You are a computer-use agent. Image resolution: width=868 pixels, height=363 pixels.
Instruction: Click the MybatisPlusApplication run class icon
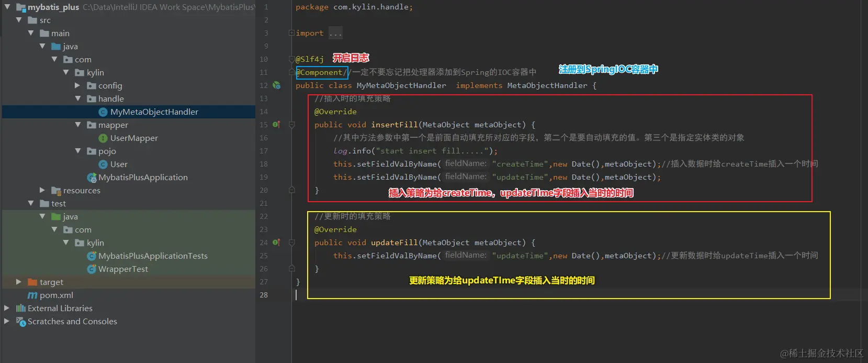[92, 178]
